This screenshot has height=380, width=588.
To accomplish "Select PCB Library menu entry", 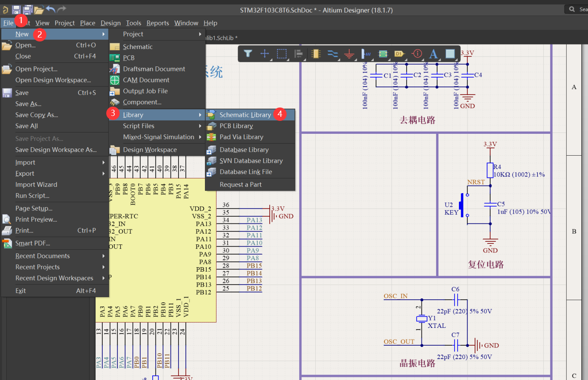I will pyautogui.click(x=236, y=126).
